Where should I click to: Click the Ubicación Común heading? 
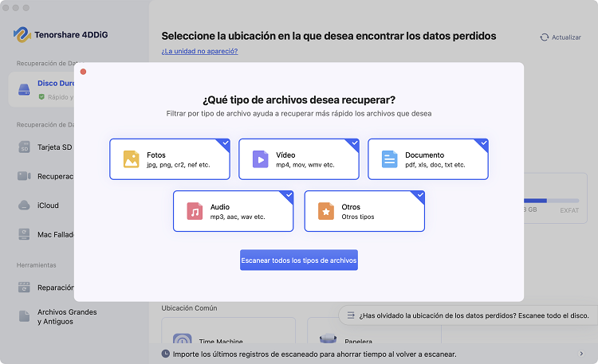(x=189, y=308)
